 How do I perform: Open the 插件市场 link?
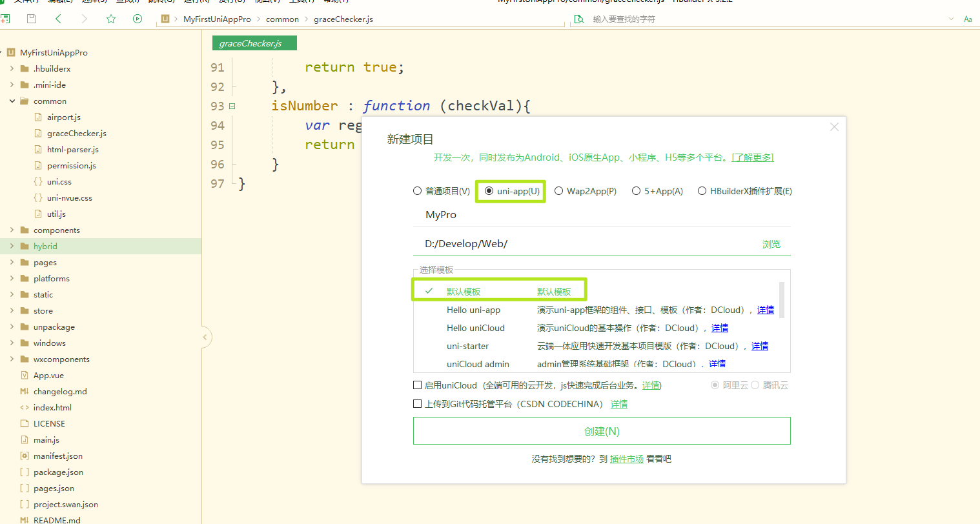point(627,459)
